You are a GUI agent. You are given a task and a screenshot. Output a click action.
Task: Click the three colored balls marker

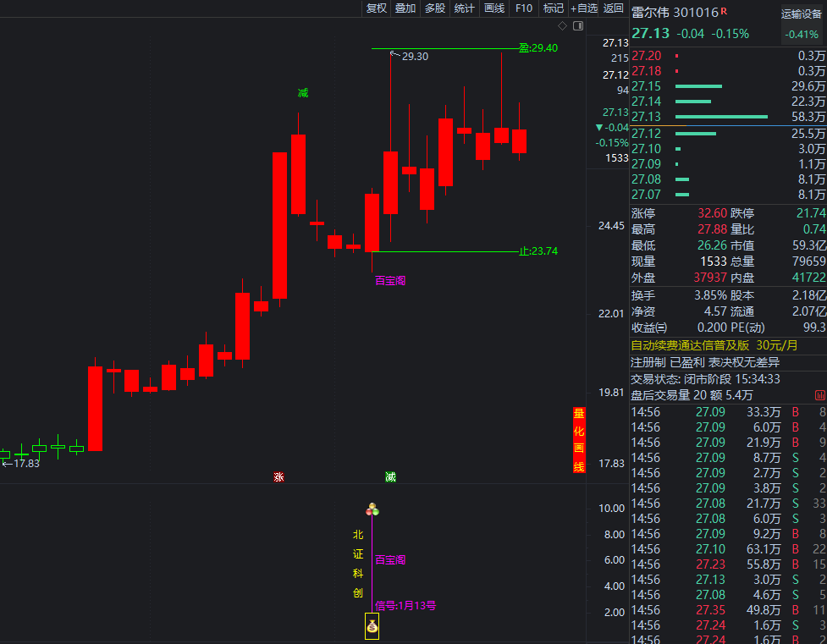click(x=372, y=509)
